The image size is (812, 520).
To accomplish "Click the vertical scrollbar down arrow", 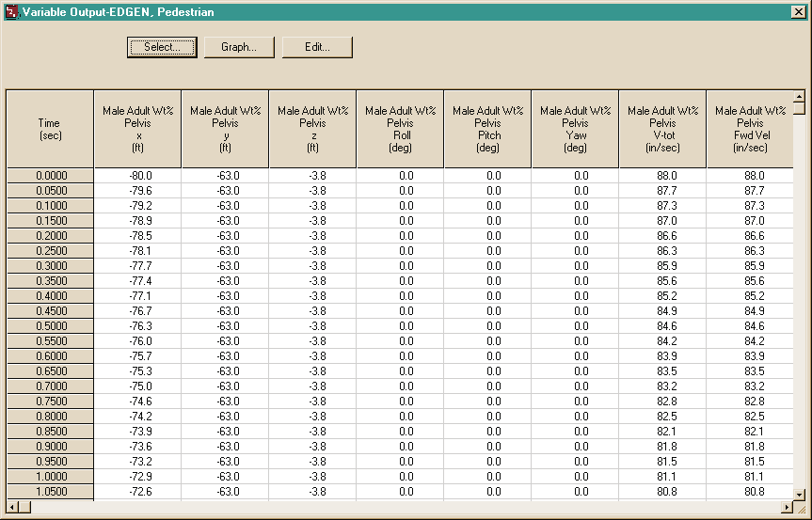I will click(799, 495).
